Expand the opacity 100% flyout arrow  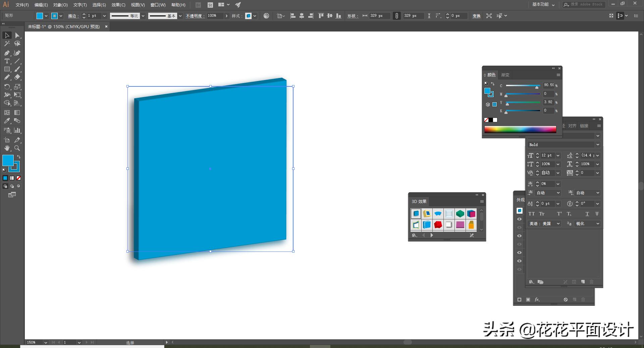pos(227,16)
